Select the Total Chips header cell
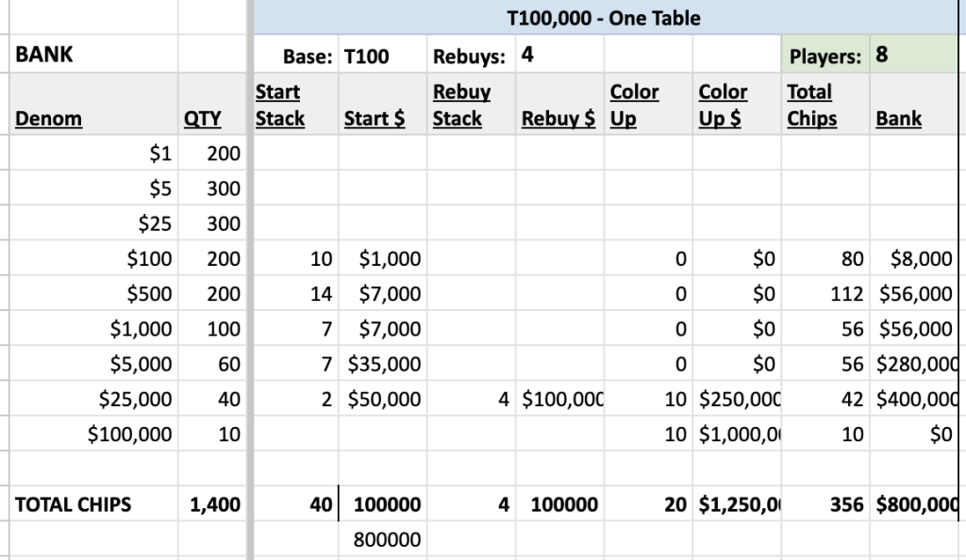 825,104
